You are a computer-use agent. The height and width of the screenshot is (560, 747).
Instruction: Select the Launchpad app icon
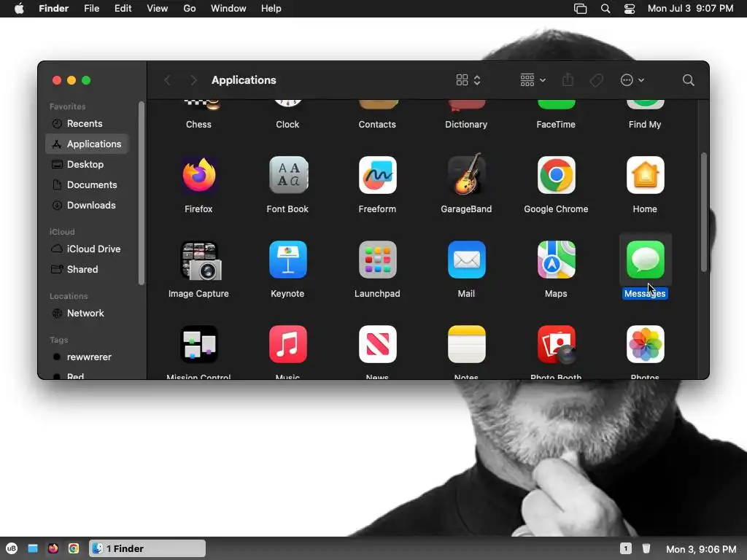click(x=377, y=260)
